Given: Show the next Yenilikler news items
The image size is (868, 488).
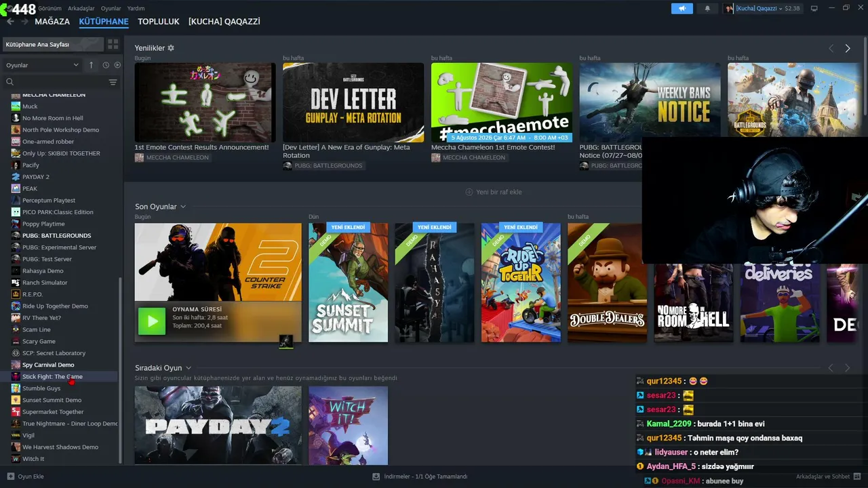Looking at the screenshot, I should coord(848,48).
